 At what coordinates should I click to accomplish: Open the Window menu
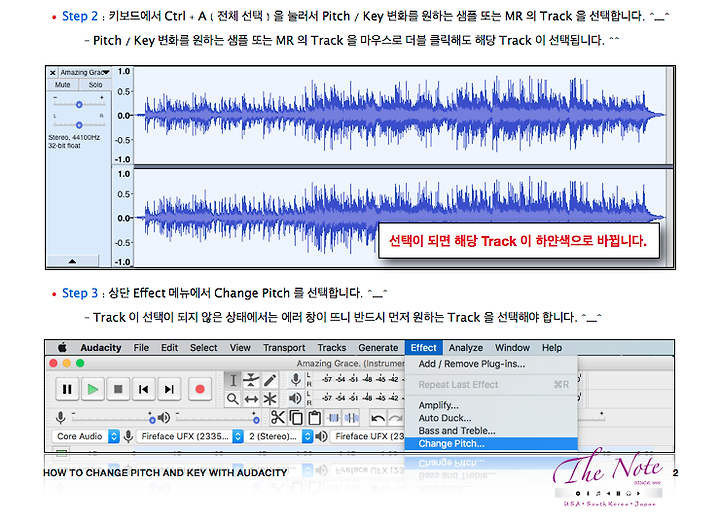point(512,348)
